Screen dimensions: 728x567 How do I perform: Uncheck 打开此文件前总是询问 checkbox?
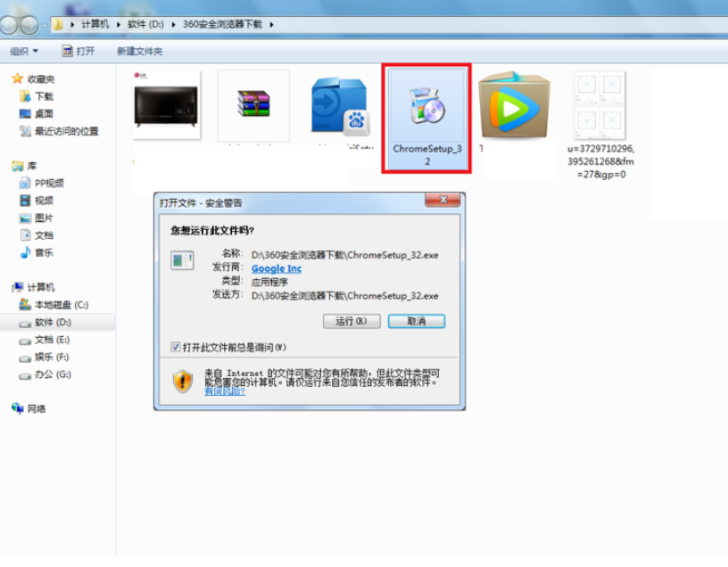[x=175, y=347]
